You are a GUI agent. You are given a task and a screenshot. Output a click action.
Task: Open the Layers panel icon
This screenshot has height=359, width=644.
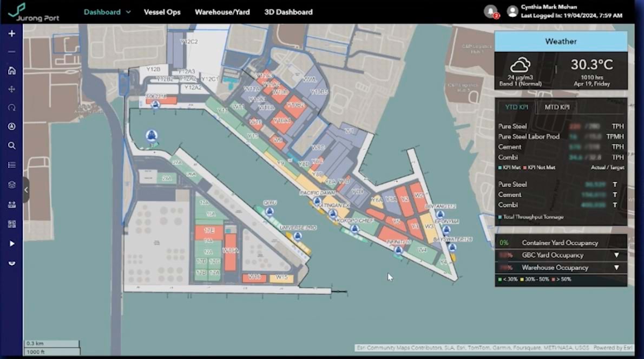(x=11, y=184)
